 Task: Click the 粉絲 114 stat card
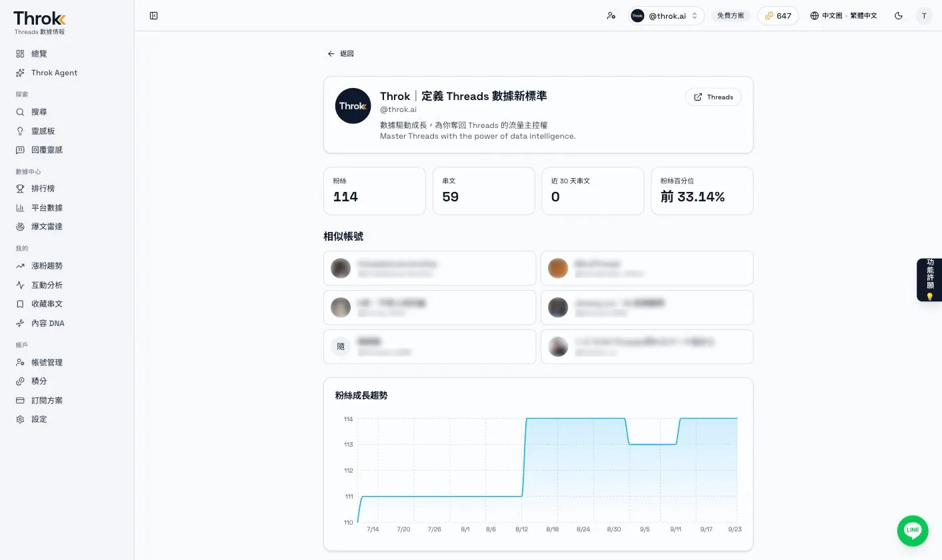coord(375,191)
